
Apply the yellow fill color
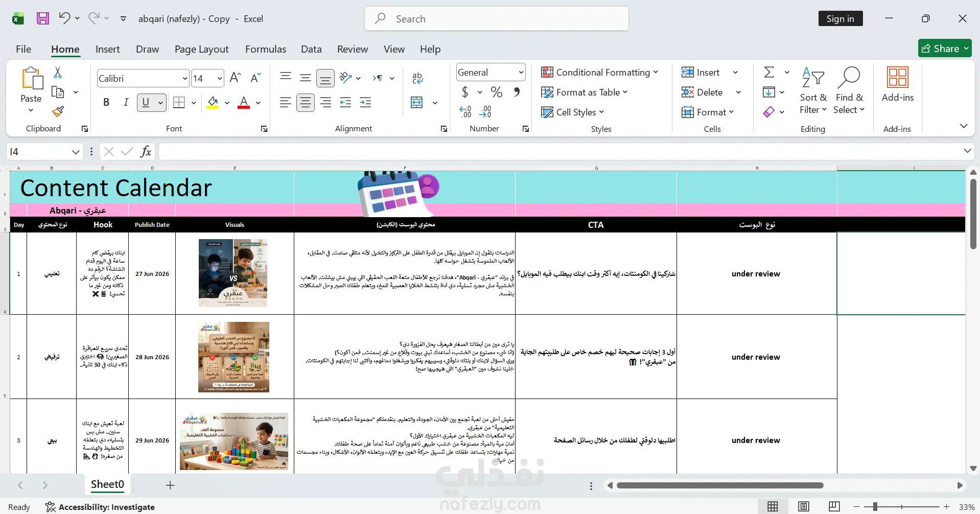click(x=213, y=103)
